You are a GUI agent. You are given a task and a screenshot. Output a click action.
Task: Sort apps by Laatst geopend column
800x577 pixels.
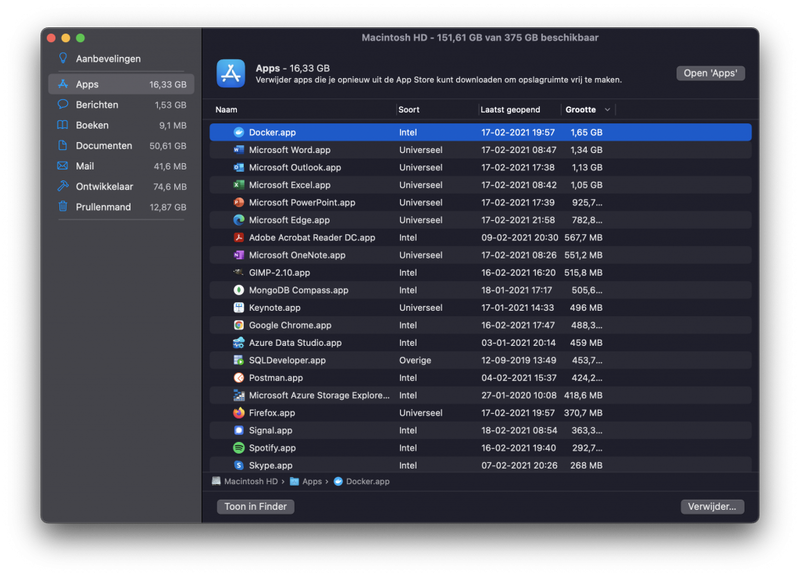click(x=510, y=110)
